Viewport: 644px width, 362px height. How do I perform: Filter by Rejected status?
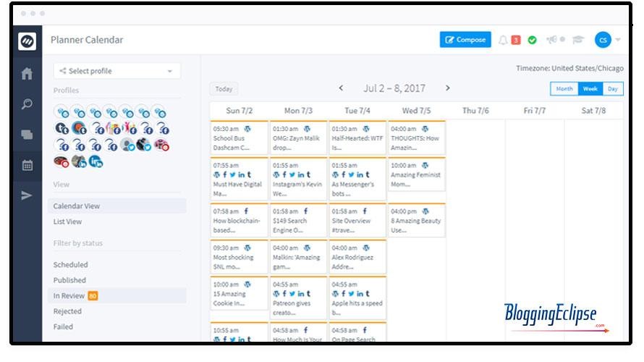point(67,311)
